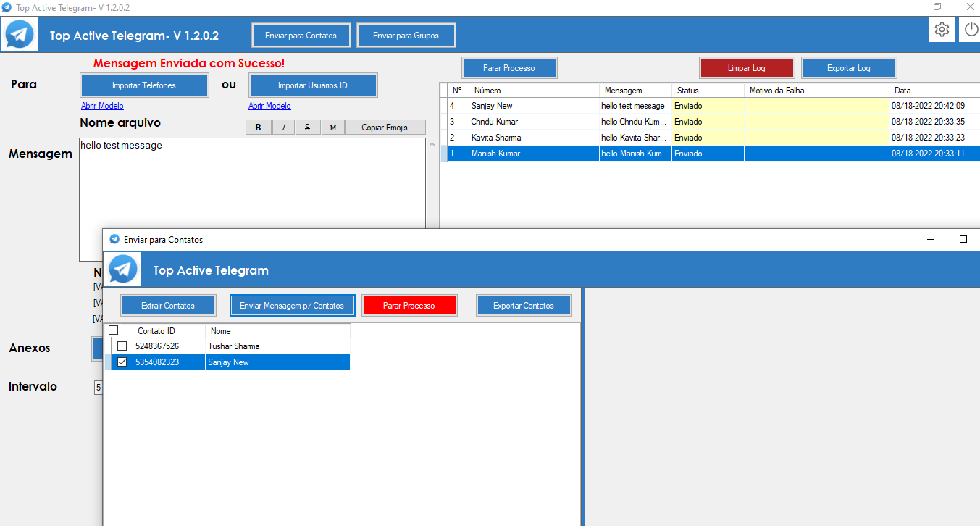Image resolution: width=980 pixels, height=526 pixels.
Task: Minimize the Enviar para Contatos window
Action: click(x=930, y=239)
